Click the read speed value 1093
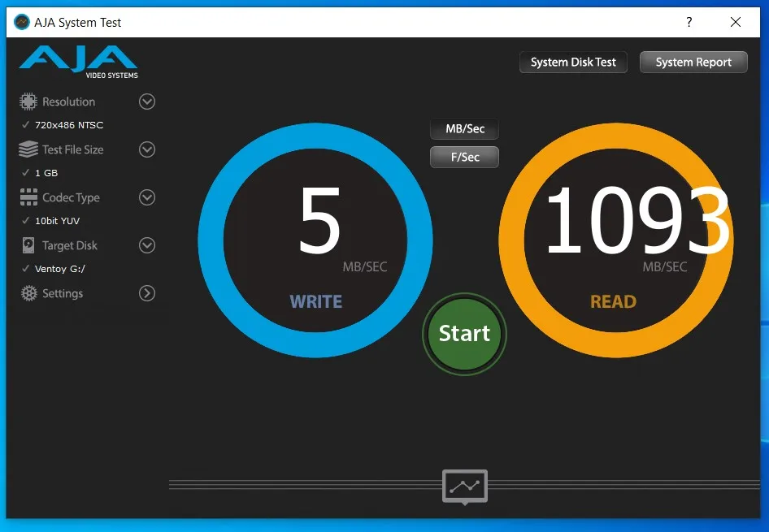This screenshot has width=769, height=532. [x=637, y=220]
